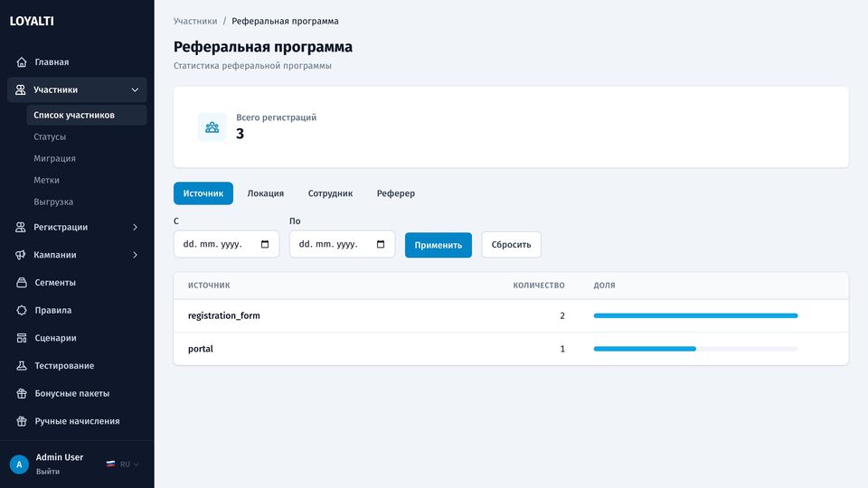Click the registration_form source cell
Viewport: 868px width, 488px height.
(x=223, y=315)
